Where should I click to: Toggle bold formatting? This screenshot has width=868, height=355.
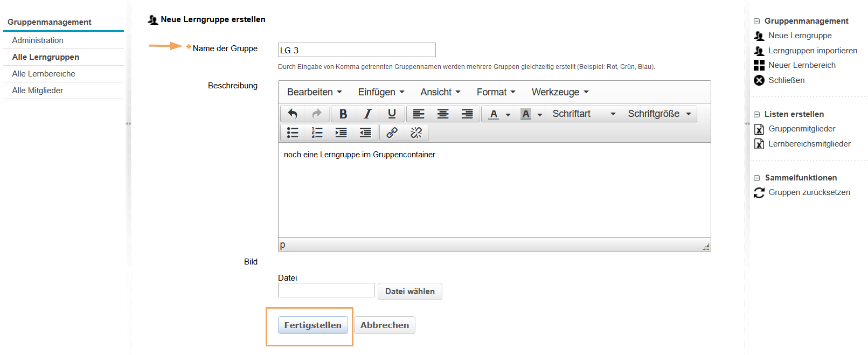click(343, 114)
